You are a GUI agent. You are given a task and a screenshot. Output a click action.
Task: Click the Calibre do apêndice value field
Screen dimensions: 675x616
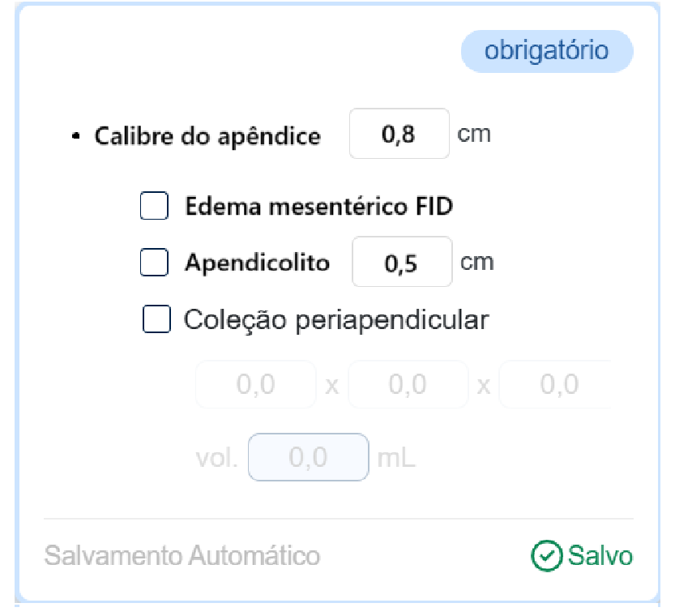click(399, 134)
